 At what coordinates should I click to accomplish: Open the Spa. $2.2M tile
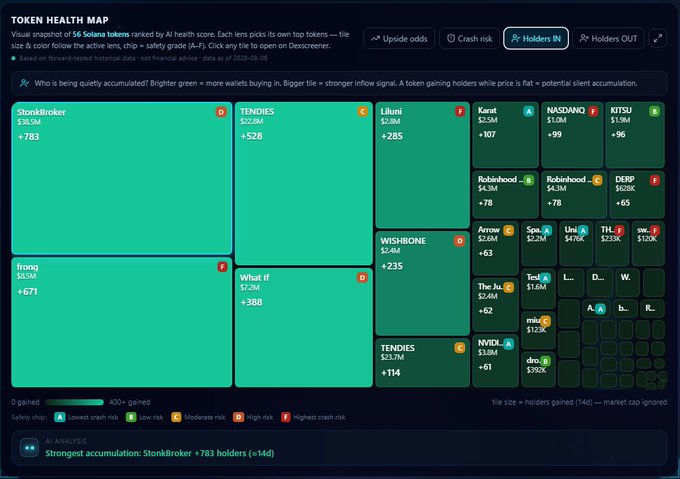coord(539,244)
